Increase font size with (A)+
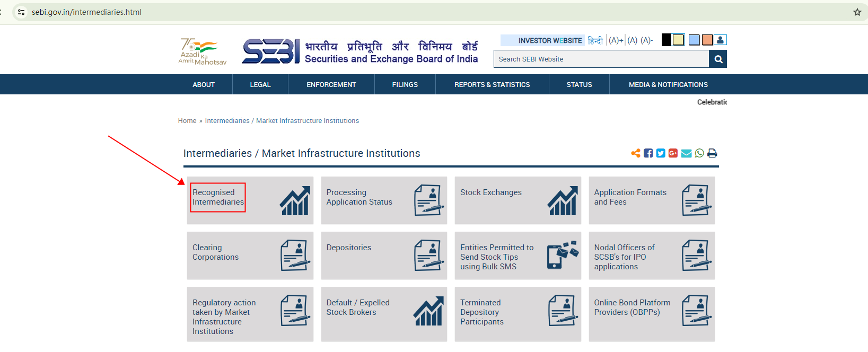Image resolution: width=868 pixels, height=352 pixels. click(616, 40)
